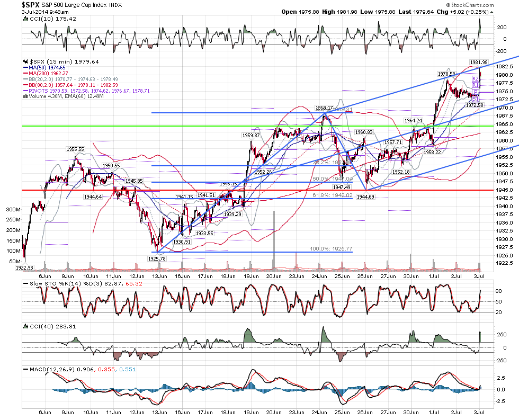519x420 pixels.
Task: Click the 61.8%: 1942.02 Fibonacci label
Action: tap(333, 195)
